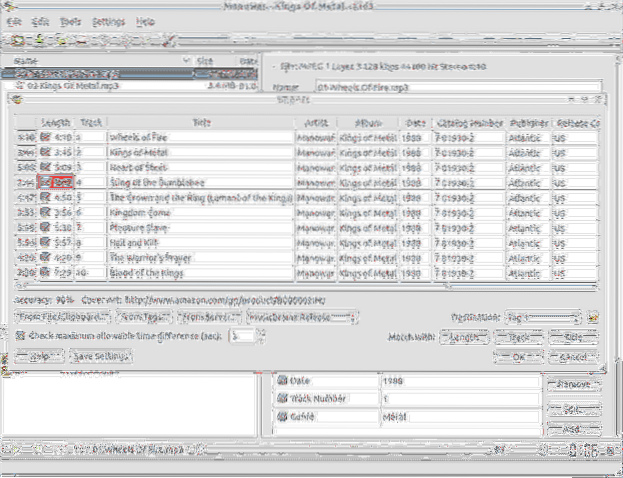Toggle checkbox in The Crown and the Ring row
623x478 pixels.
coord(45,197)
